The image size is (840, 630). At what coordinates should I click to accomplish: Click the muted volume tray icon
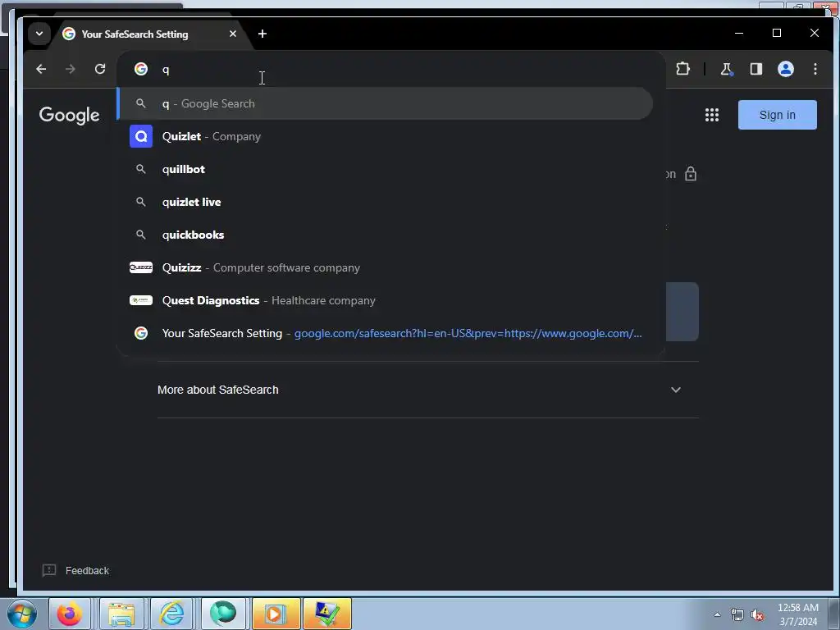[x=757, y=614]
